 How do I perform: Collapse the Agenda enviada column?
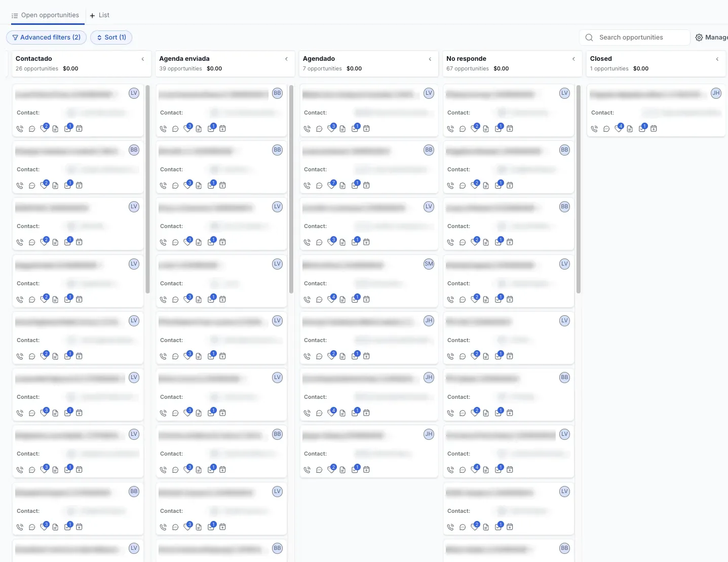pyautogui.click(x=286, y=59)
